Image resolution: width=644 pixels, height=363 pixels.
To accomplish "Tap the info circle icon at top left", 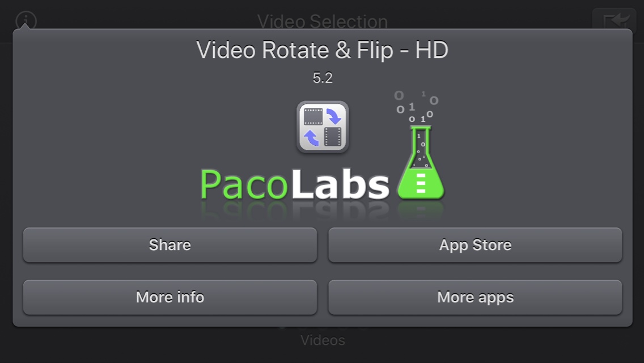I will tap(26, 20).
